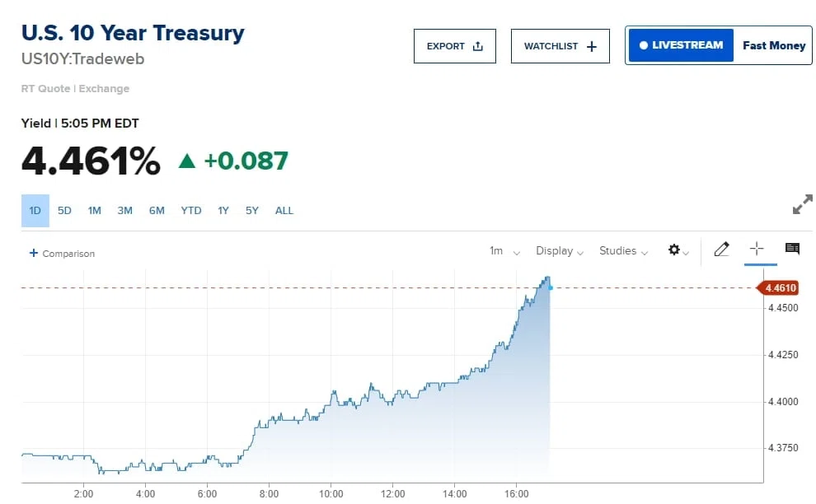
Task: Open the pencil drawing tool
Action: [721, 250]
